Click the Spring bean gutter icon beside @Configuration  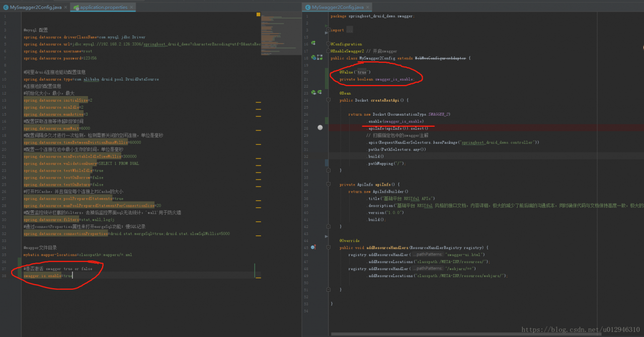pos(313,44)
